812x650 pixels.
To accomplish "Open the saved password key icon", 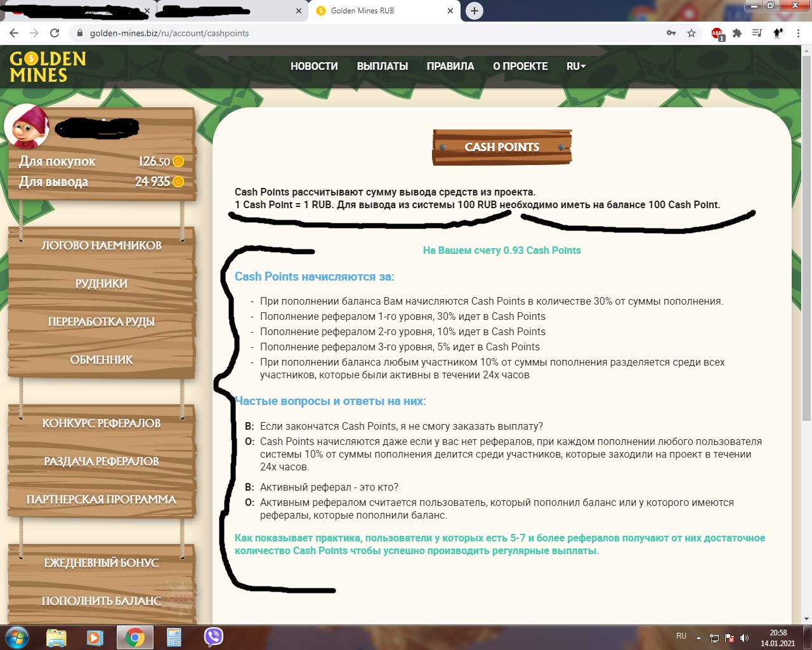I will click(x=671, y=33).
